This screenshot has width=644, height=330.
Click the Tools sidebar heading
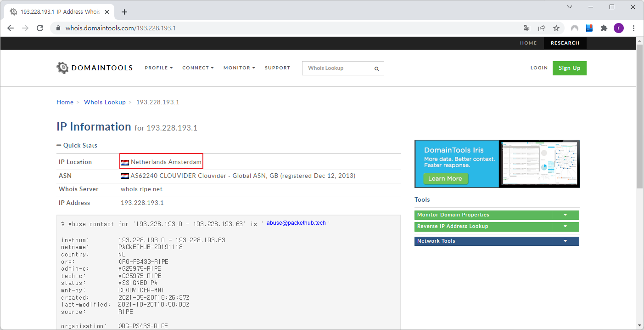click(422, 199)
